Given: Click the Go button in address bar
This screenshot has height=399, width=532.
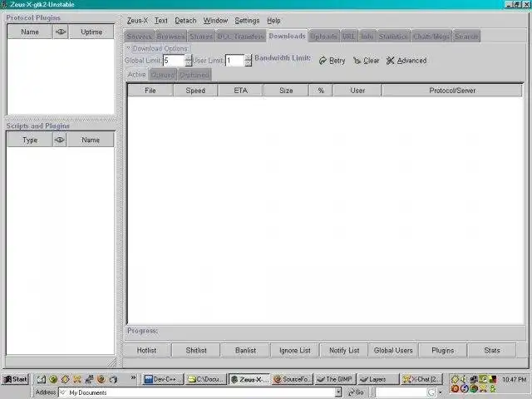Looking at the screenshot, I should [356, 392].
